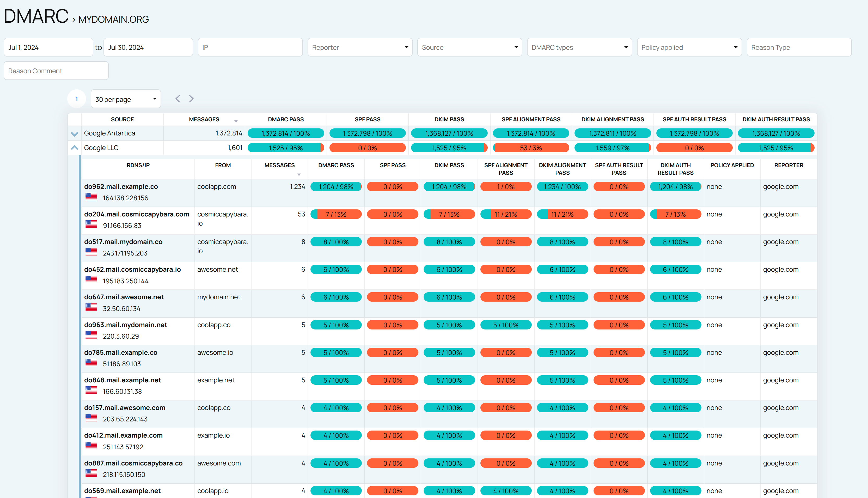The width and height of the screenshot is (868, 498).
Task: Click the US flag for 251.143.57.192
Action: (x=91, y=446)
